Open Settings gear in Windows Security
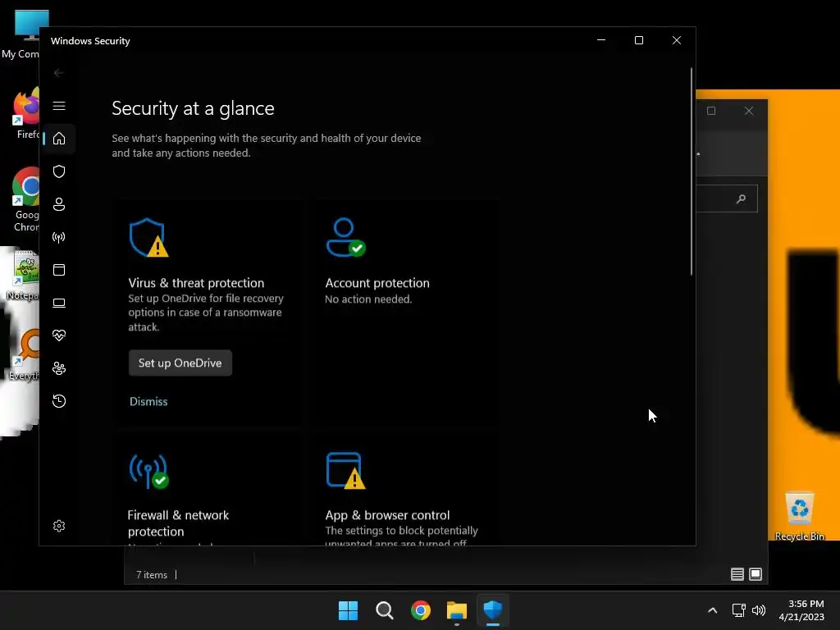 [59, 526]
